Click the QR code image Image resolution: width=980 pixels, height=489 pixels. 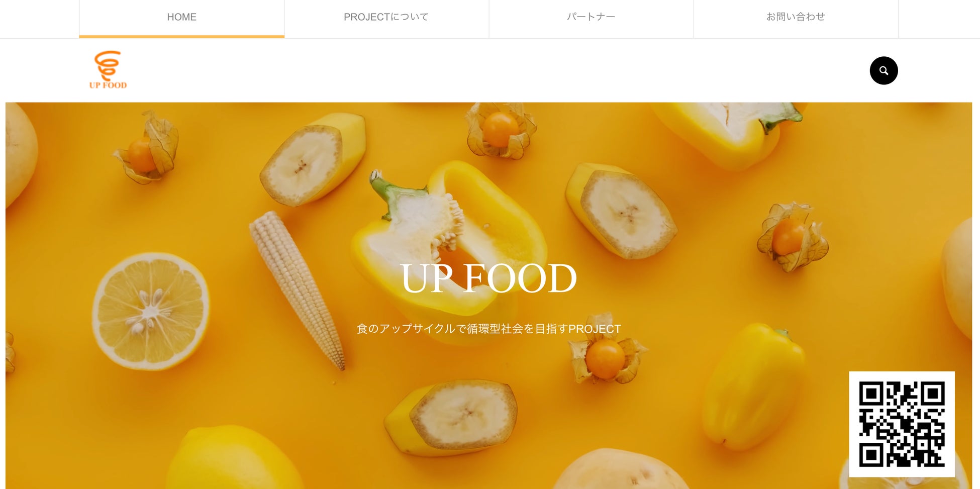coord(902,424)
